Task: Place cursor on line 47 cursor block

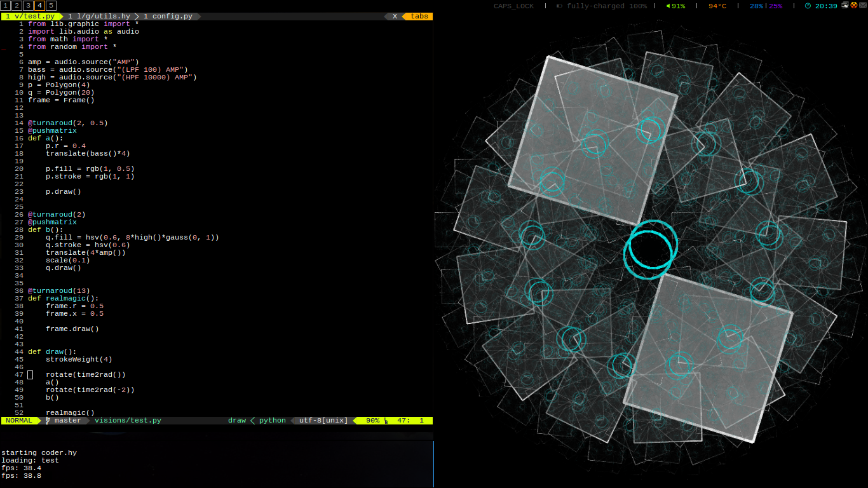Action: (x=30, y=374)
